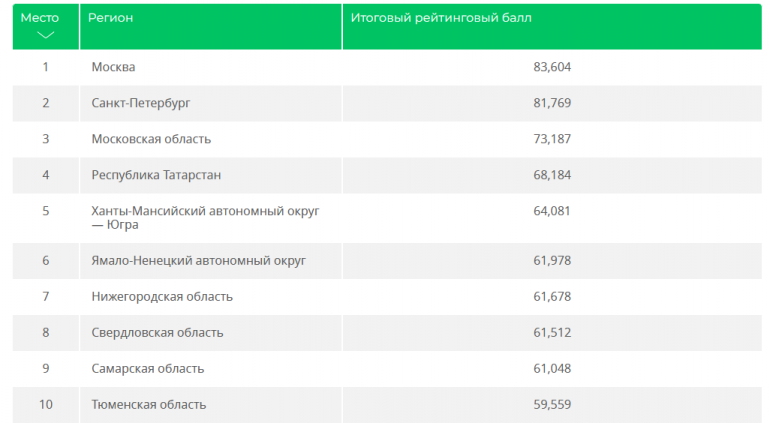Click the rating score 64,081

pos(552,211)
